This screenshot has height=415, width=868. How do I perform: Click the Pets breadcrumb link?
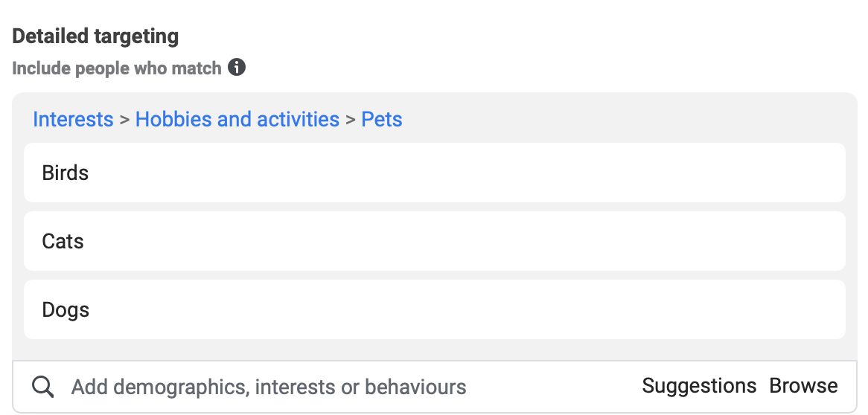click(x=382, y=120)
